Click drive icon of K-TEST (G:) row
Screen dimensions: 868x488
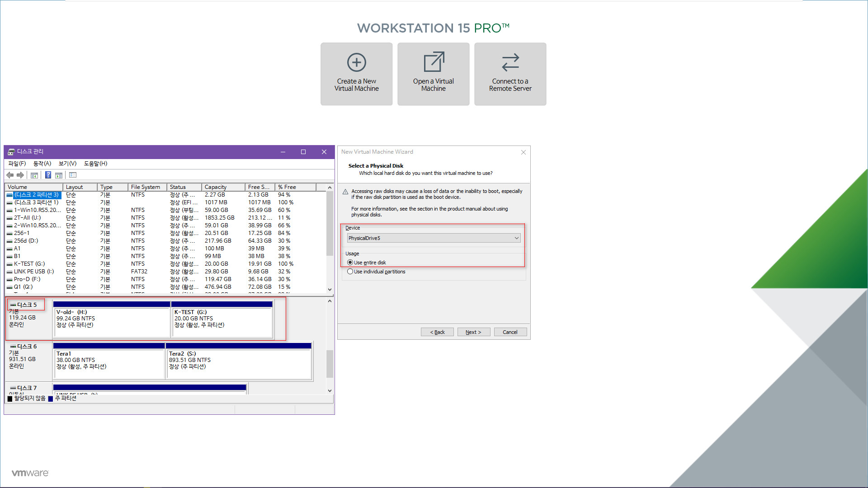pos(9,264)
